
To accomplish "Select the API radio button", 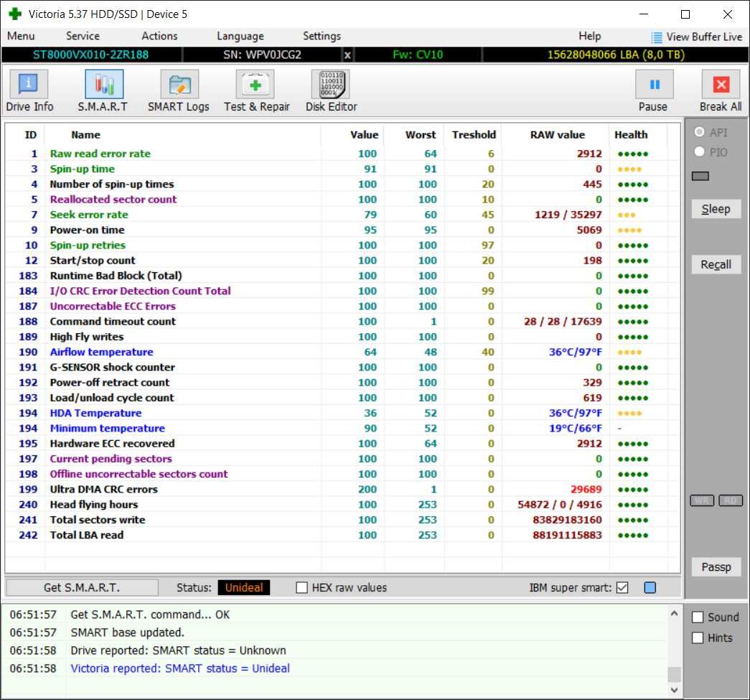I will tap(699, 132).
